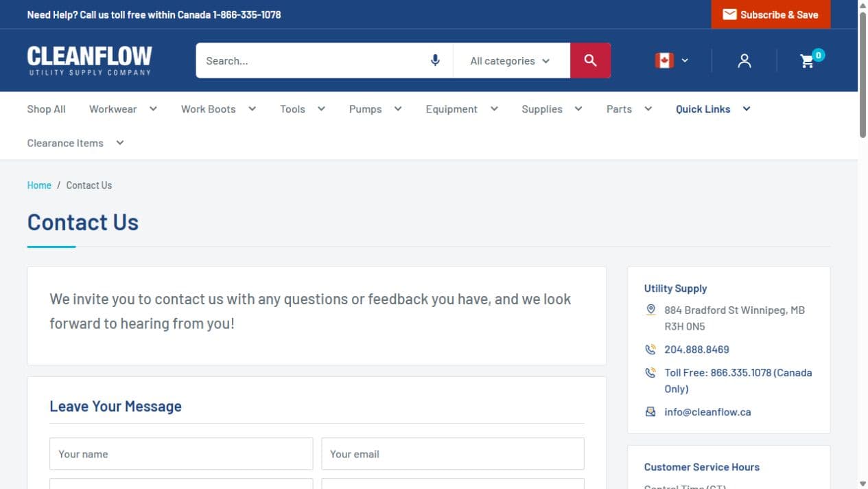Open the user account icon
868x489 pixels.
coord(744,61)
